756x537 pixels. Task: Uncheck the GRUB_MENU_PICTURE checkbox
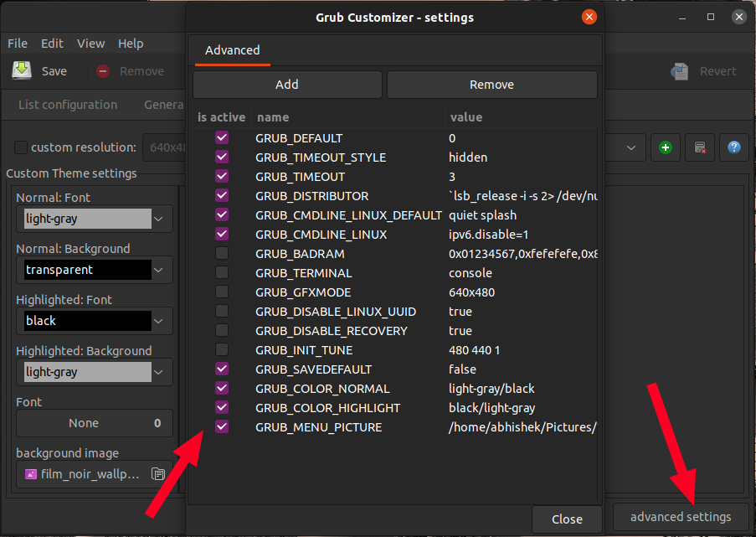point(222,427)
